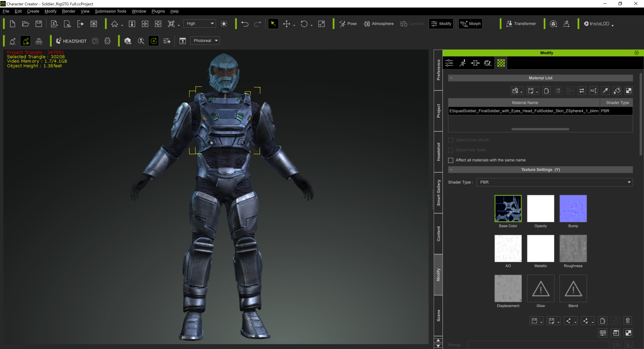Click the Material List horizontal scrollbar

(x=540, y=129)
